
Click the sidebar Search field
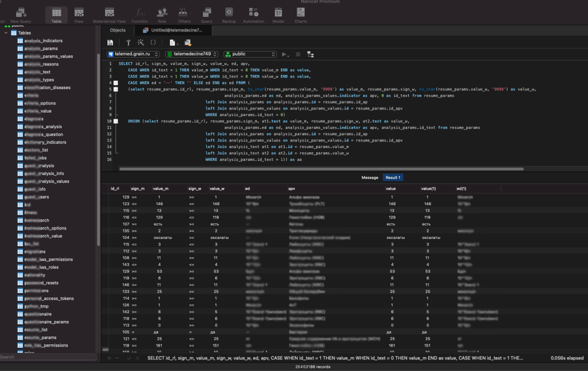point(49,357)
